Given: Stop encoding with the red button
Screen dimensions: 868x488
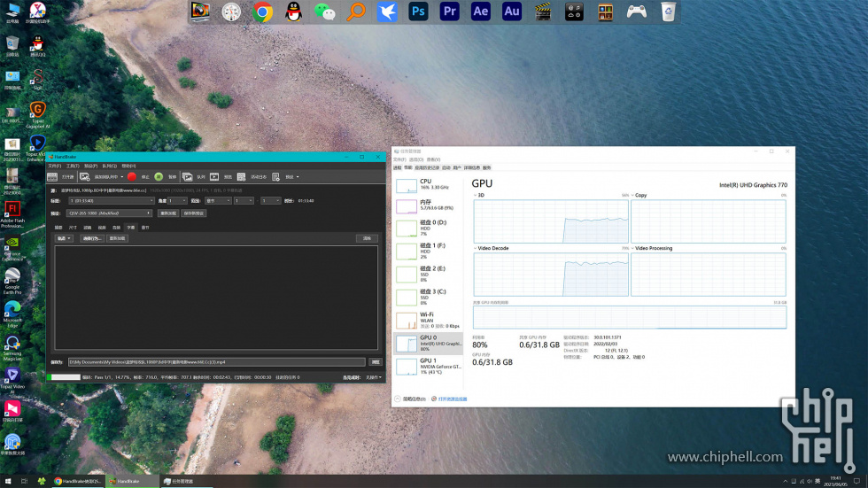Looking at the screenshot, I should click(x=132, y=177).
